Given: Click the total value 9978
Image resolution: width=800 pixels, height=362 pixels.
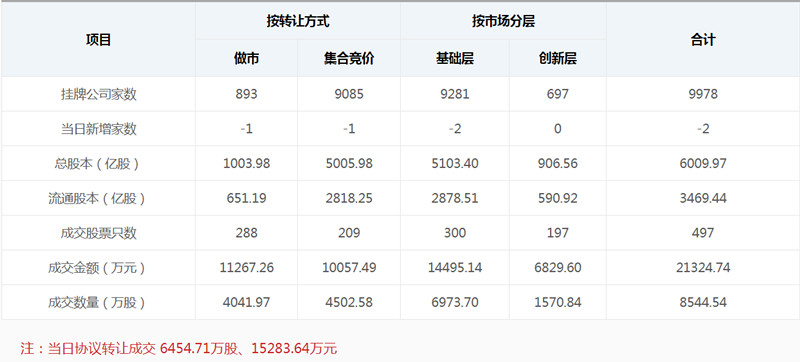Looking at the screenshot, I should point(703,94).
